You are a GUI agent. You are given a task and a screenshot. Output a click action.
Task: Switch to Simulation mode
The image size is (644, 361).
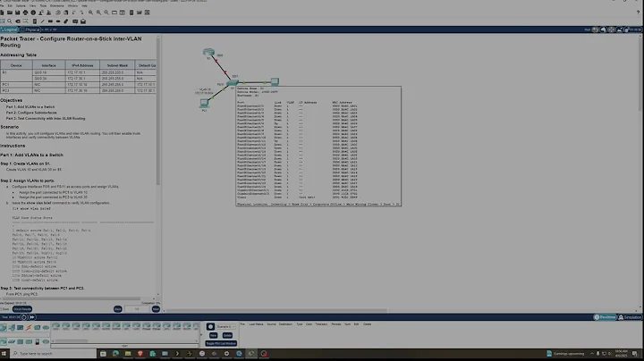(630, 317)
